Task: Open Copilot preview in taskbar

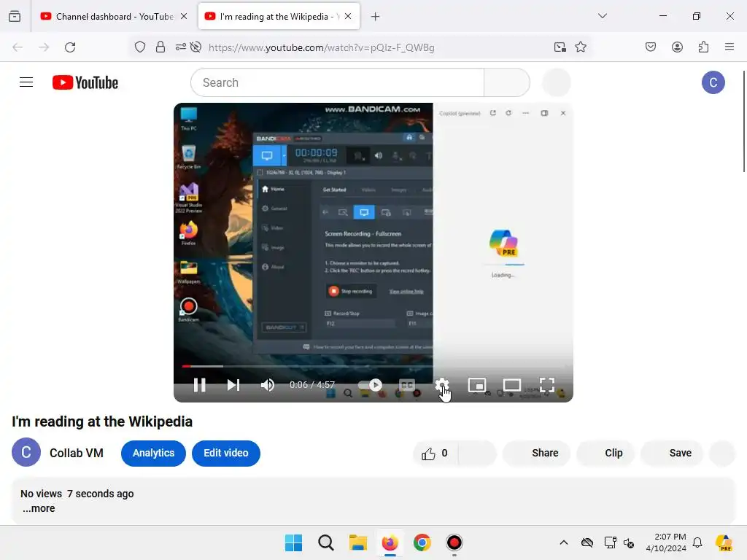Action: point(724,542)
